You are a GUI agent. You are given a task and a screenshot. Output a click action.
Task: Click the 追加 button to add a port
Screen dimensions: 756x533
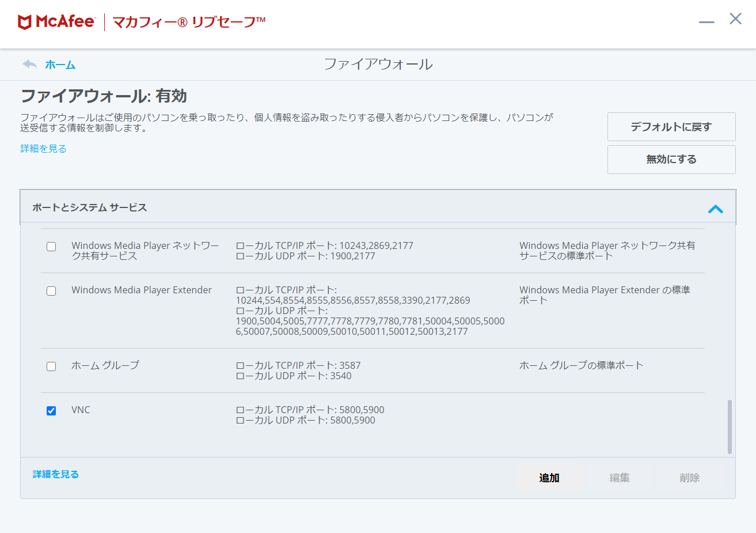[x=549, y=478]
